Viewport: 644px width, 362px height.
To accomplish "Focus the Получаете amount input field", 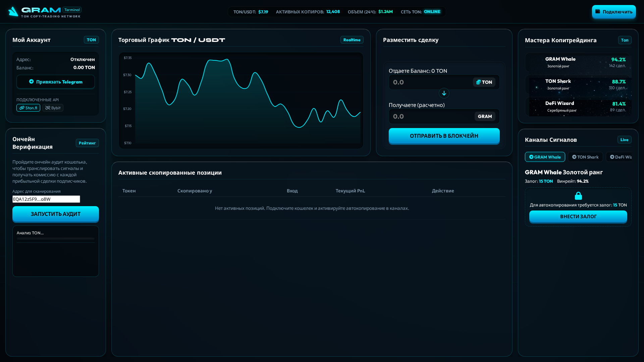I will 431,116.
